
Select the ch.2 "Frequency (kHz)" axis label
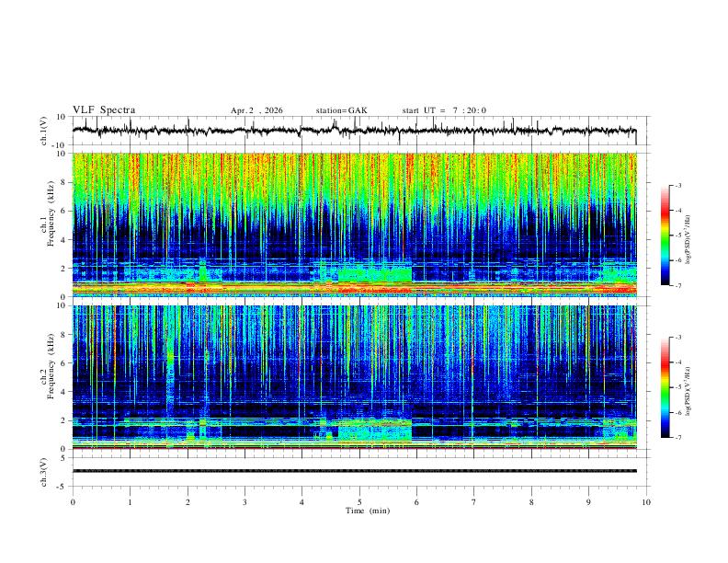(x=51, y=366)
